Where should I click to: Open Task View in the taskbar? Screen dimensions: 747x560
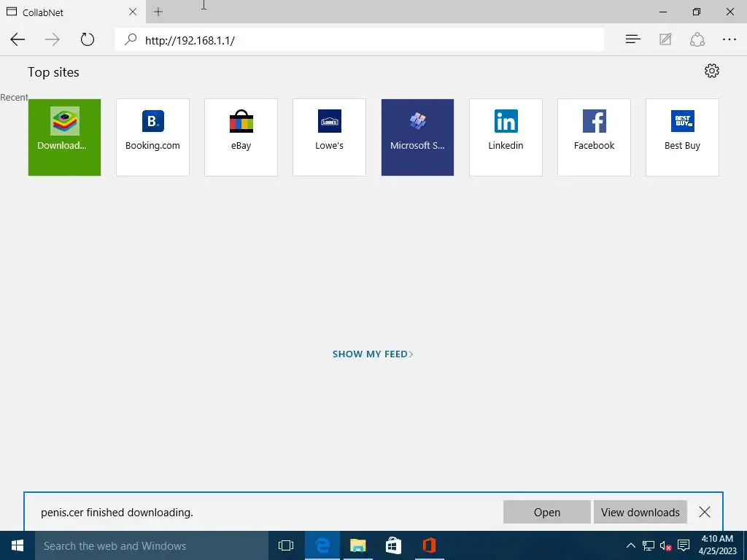pos(286,545)
